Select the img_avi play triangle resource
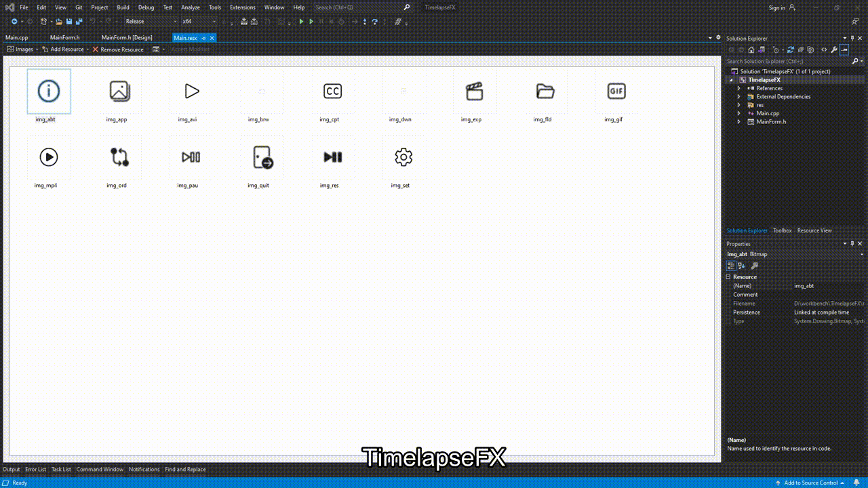 pyautogui.click(x=191, y=91)
